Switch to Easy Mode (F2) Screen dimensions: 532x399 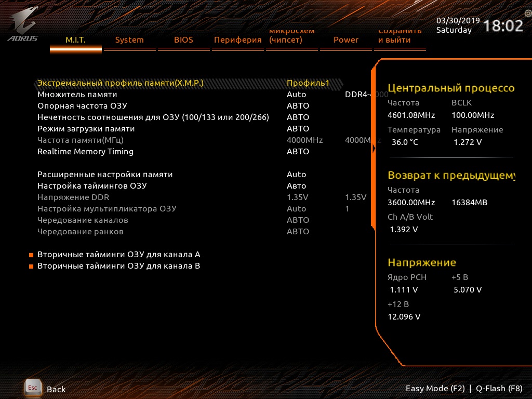435,389
